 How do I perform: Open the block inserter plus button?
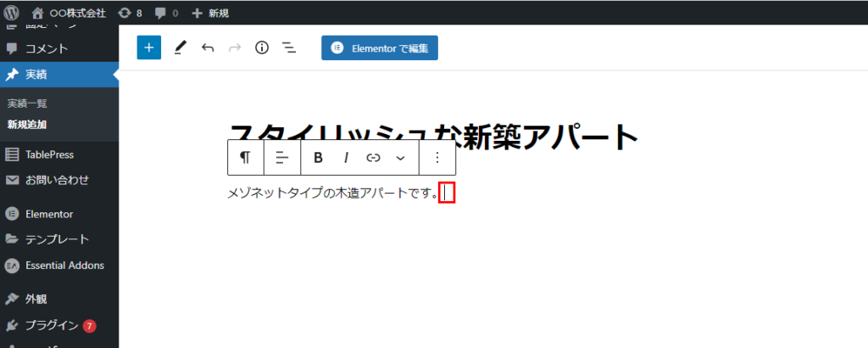tap(148, 48)
